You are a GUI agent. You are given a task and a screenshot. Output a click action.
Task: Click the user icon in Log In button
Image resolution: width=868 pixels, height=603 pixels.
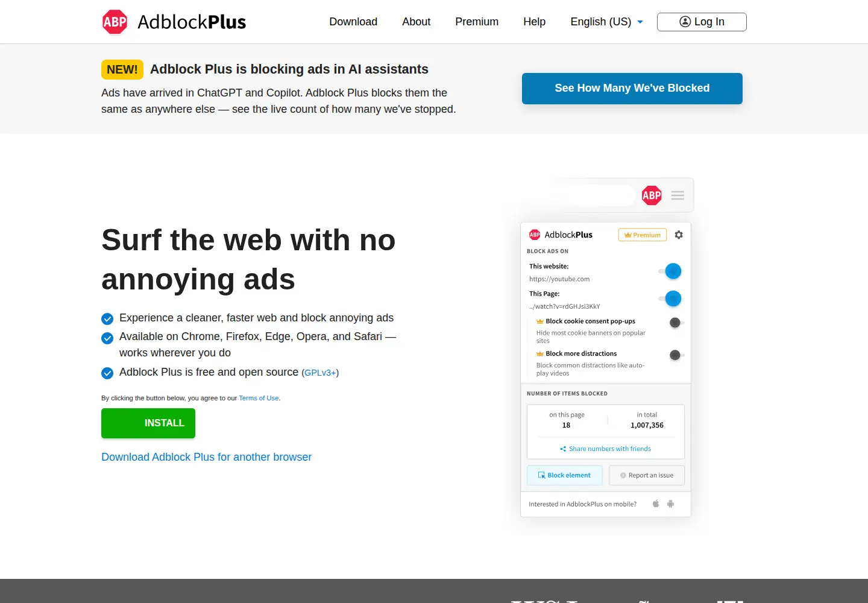coord(685,22)
